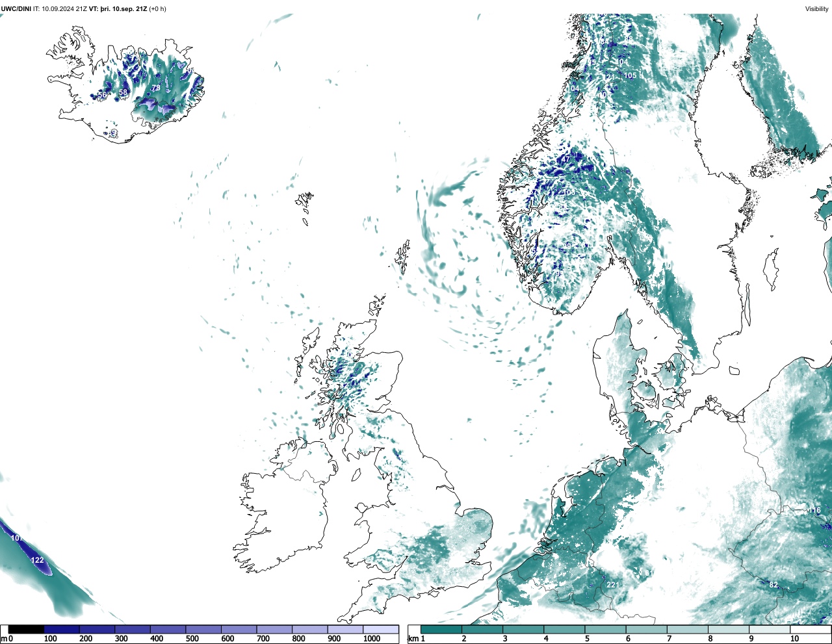The width and height of the screenshot is (832, 644).
Task: Click the palest lavender swatch after 1000 m
Action: pos(381,630)
